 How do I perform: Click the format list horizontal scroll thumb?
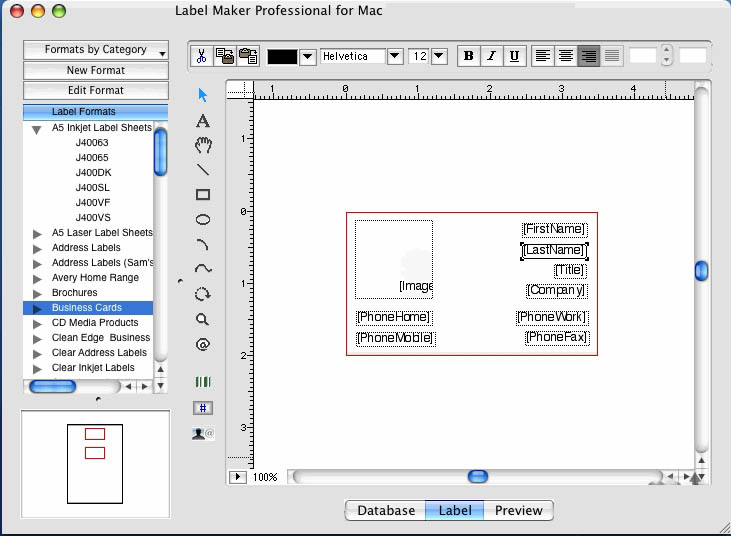coord(53,386)
